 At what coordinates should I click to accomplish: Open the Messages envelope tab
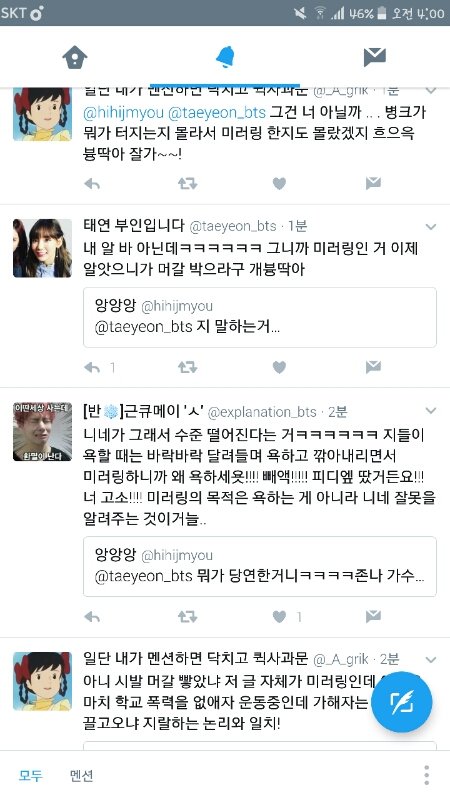point(374,57)
